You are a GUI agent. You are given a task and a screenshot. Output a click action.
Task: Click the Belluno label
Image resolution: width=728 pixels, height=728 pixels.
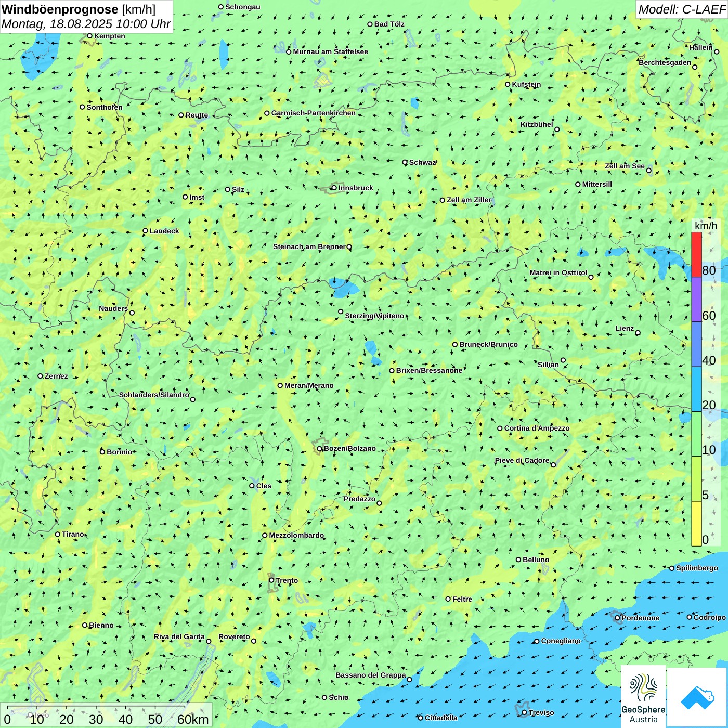click(536, 560)
